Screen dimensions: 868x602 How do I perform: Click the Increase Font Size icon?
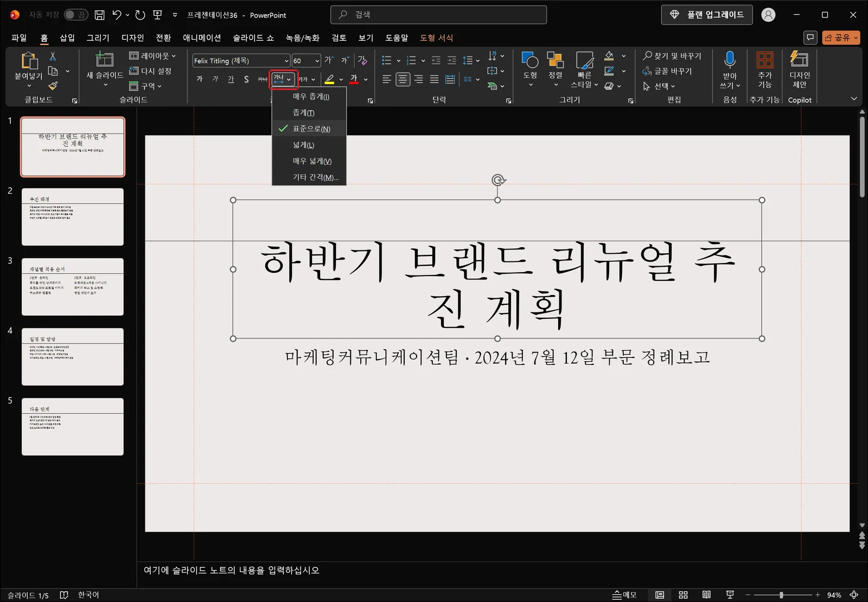coord(329,60)
